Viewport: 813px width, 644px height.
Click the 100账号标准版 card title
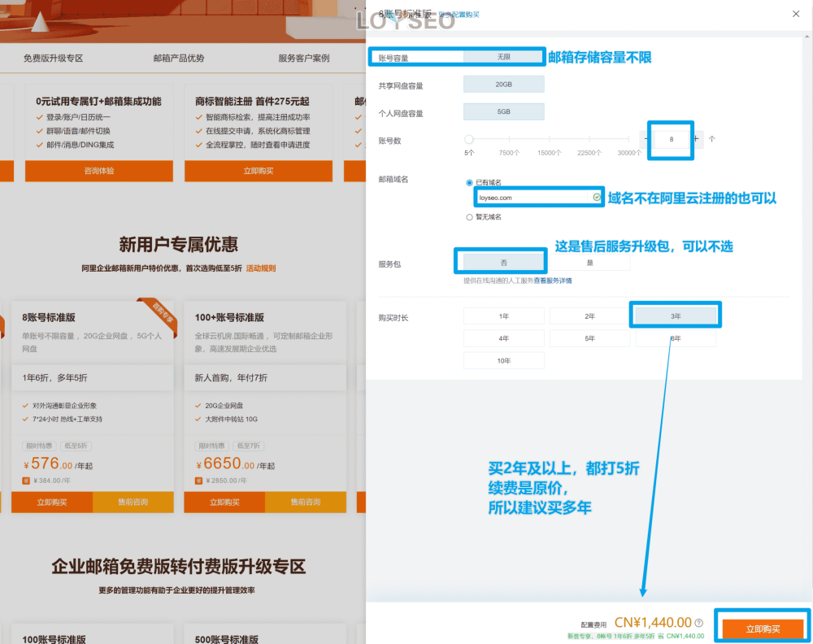click(x=54, y=639)
